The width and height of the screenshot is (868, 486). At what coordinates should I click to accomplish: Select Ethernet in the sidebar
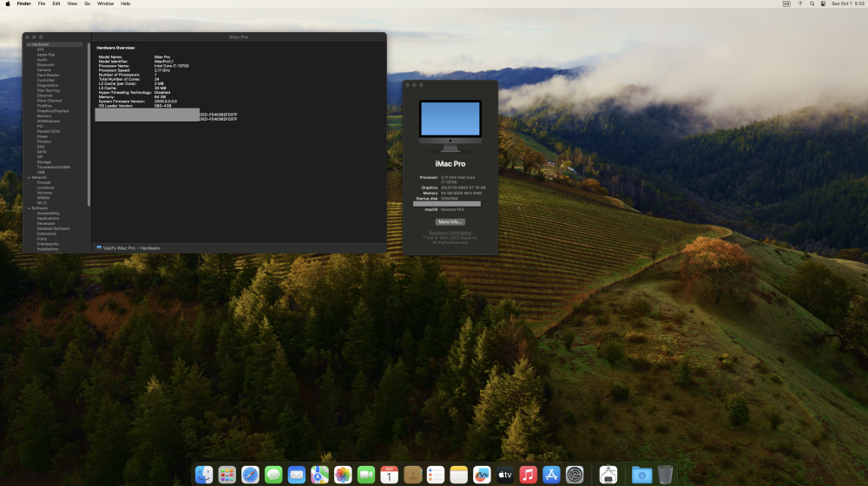[45, 95]
